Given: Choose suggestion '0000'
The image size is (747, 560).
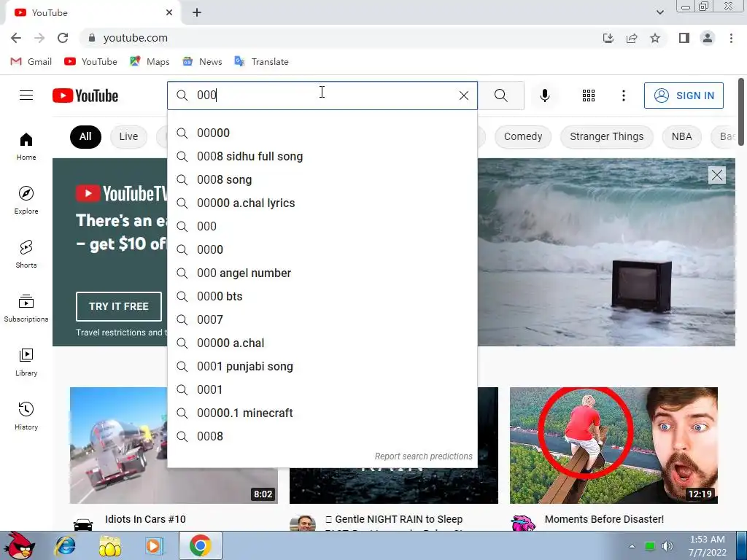Looking at the screenshot, I should [322, 249].
